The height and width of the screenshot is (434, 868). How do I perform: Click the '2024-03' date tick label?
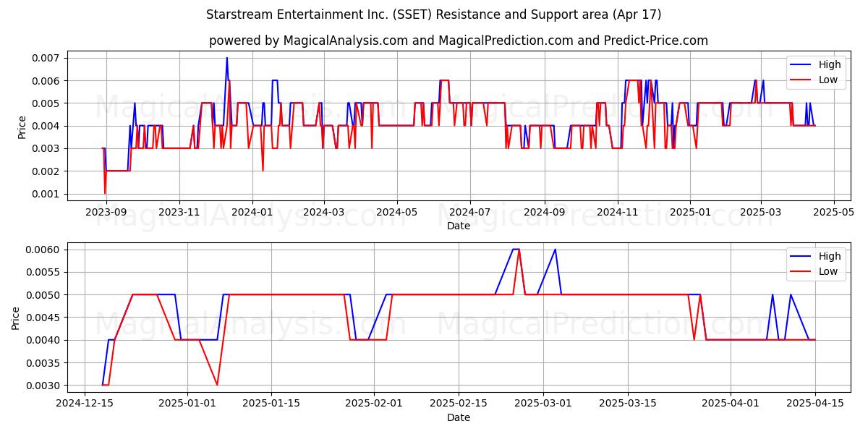(323, 212)
